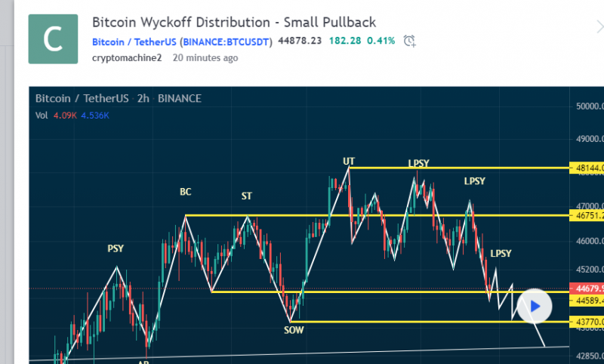Viewport: 604px width, 364px height.
Task: Select the 43770 yellow price level label
Action: [x=589, y=322]
